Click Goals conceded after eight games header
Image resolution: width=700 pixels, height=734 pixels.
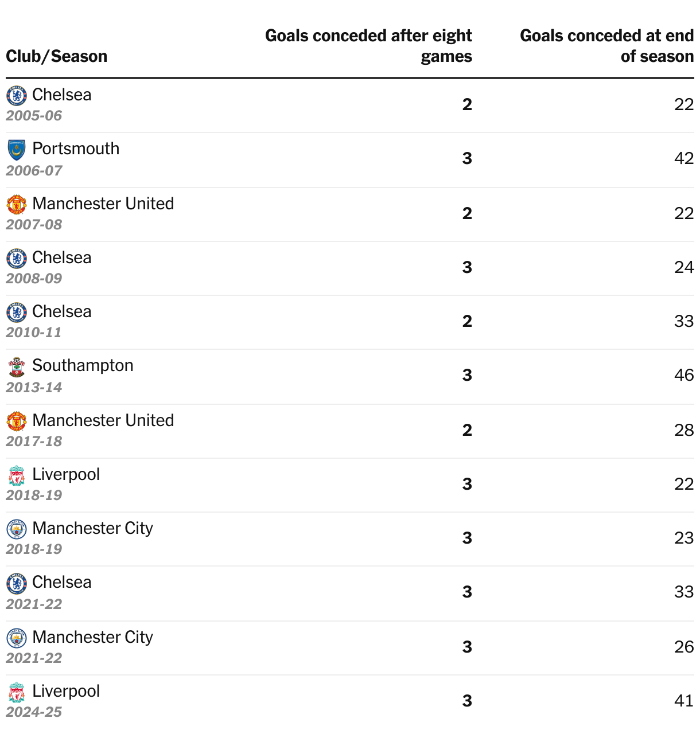coord(368,46)
